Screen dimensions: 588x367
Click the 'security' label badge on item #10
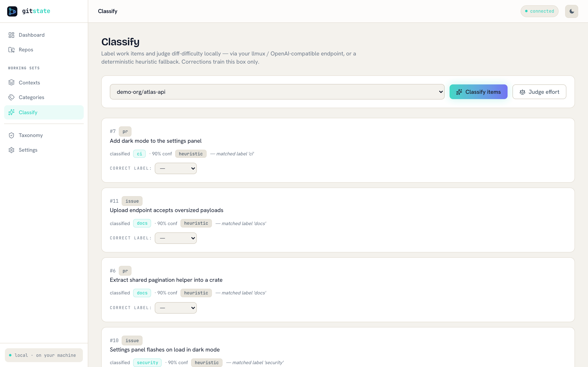tap(147, 362)
